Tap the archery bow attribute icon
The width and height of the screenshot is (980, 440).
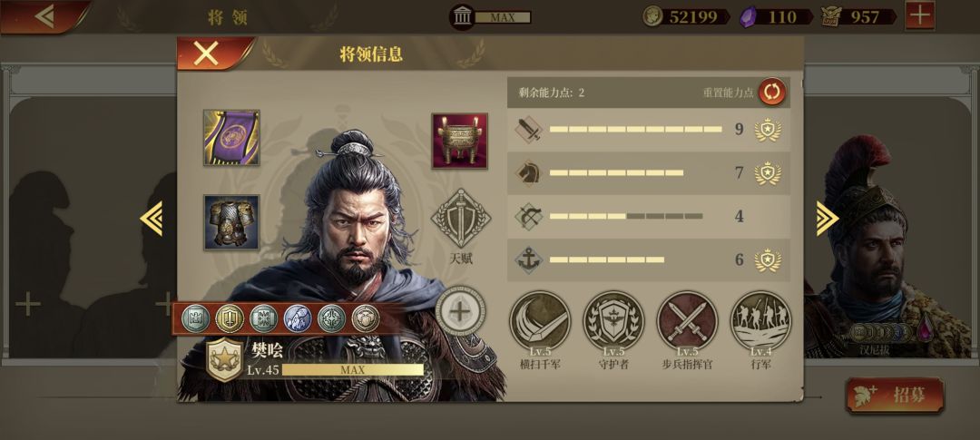[x=528, y=217]
